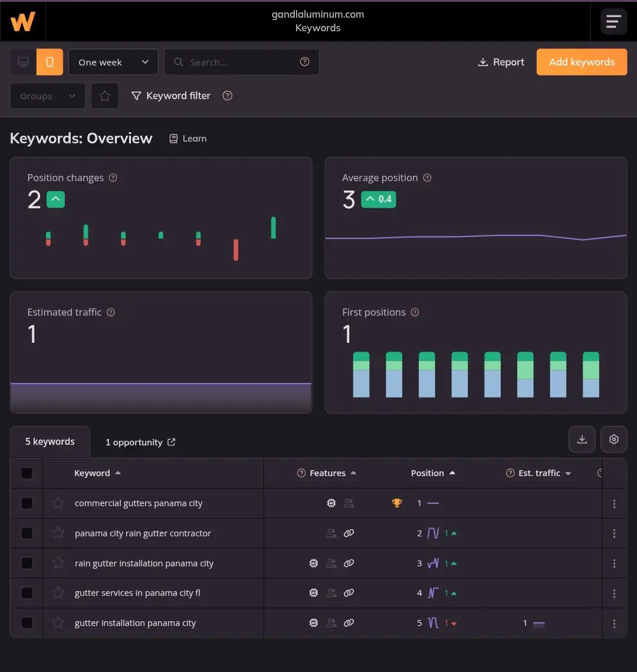Viewport: 637px width, 672px height.
Task: Click the Add keywords button
Action: [x=582, y=62]
